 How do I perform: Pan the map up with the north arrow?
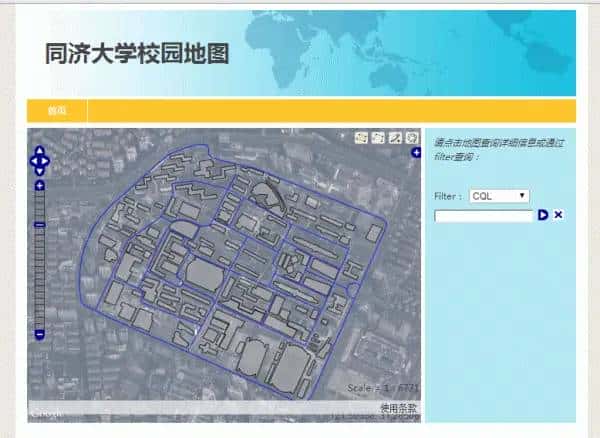[39, 151]
